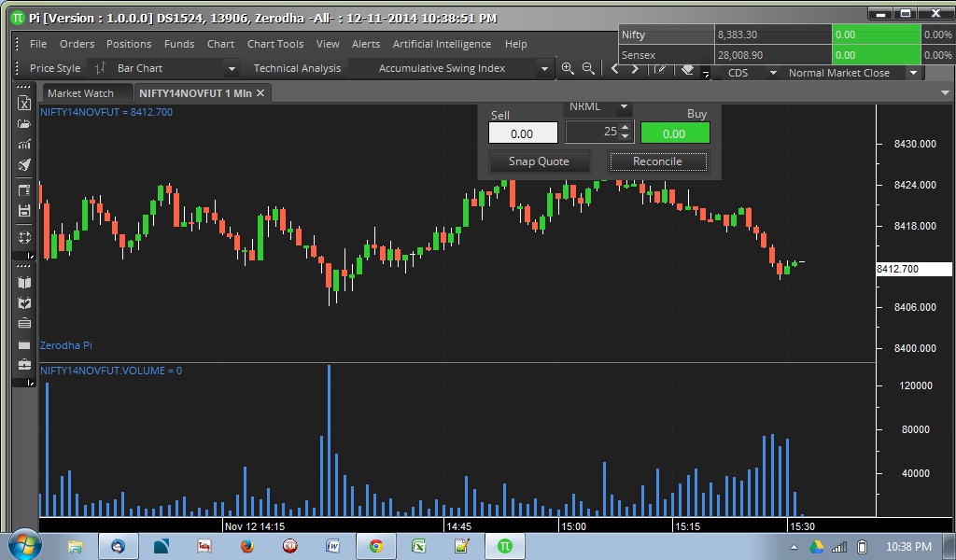Zoom out of the chart

588,68
